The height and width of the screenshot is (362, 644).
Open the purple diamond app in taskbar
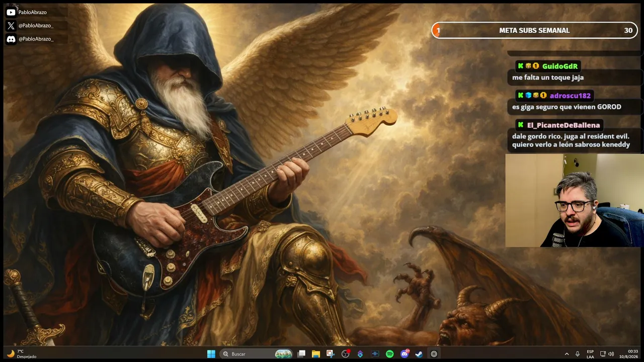point(360,354)
